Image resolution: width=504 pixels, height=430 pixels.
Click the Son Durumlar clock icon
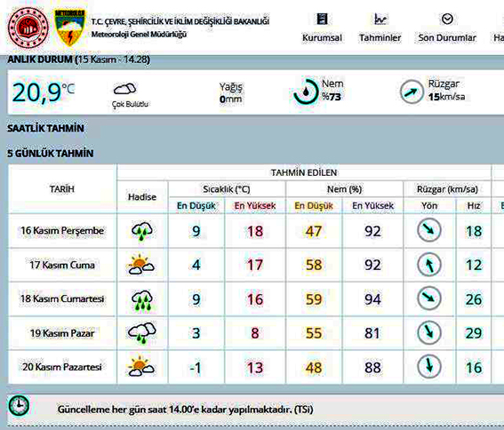[x=447, y=19]
